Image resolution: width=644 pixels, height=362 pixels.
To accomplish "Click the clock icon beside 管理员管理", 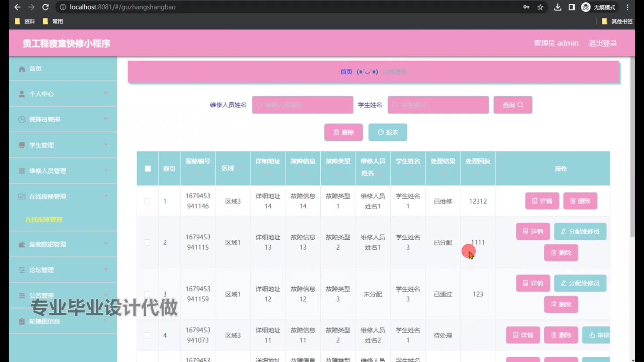I will click(x=22, y=120).
